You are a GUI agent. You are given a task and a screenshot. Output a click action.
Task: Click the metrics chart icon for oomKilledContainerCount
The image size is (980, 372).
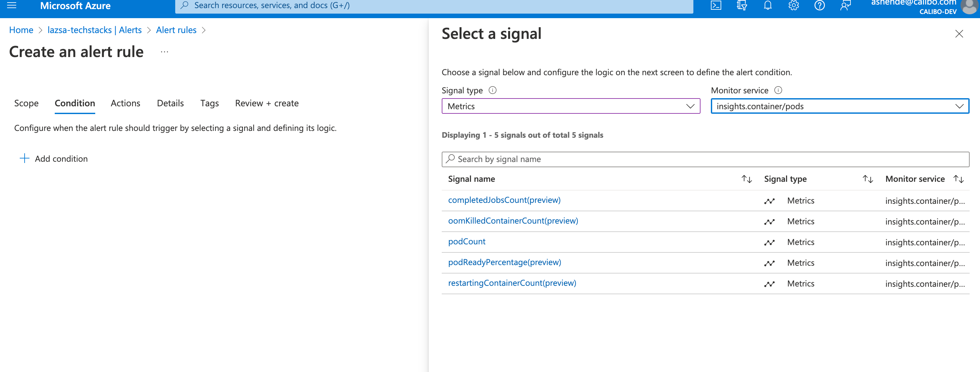coord(769,222)
